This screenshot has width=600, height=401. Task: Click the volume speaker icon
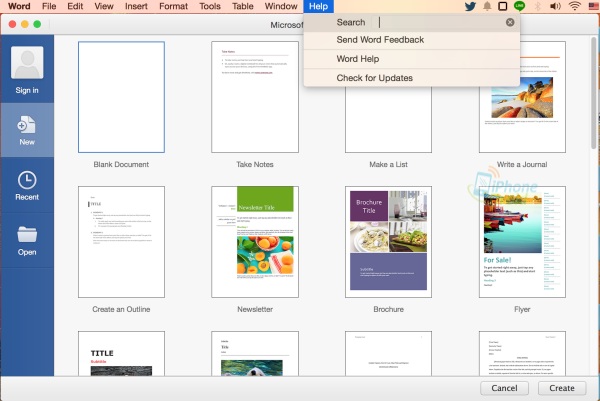tap(555, 6)
